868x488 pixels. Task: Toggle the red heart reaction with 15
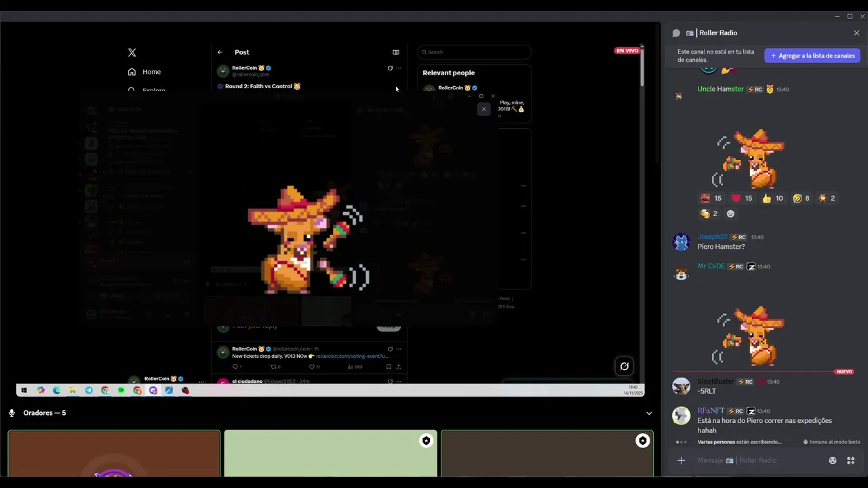tap(742, 198)
